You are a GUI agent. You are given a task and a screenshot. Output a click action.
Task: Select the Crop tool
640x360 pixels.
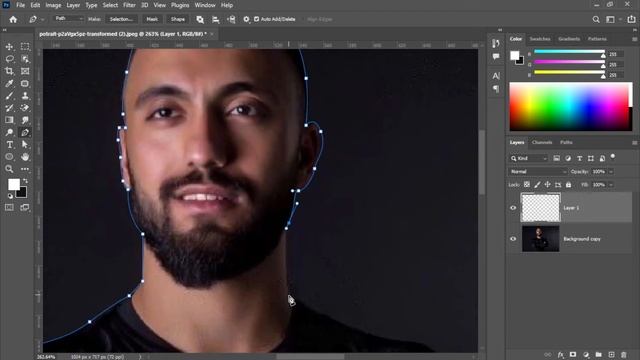[9, 71]
